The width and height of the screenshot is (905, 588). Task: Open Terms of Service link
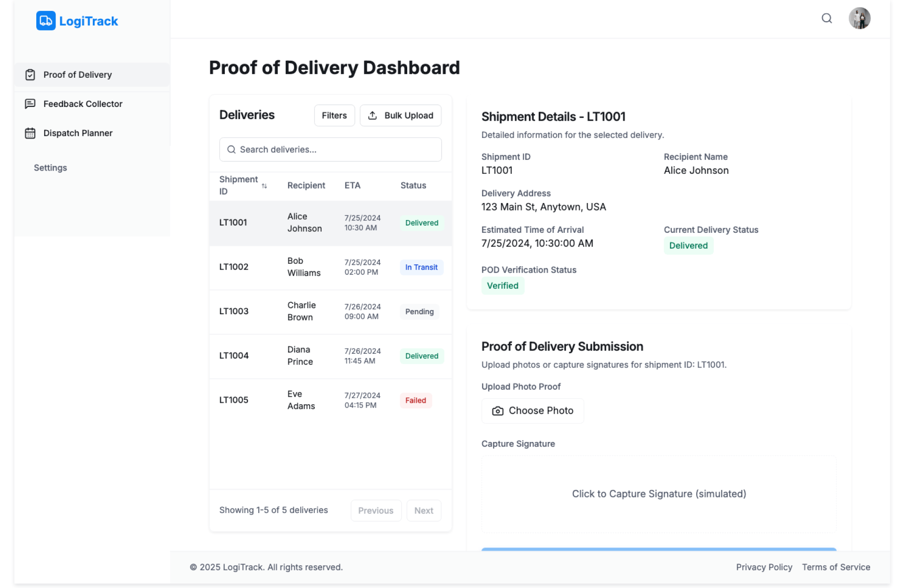point(836,567)
